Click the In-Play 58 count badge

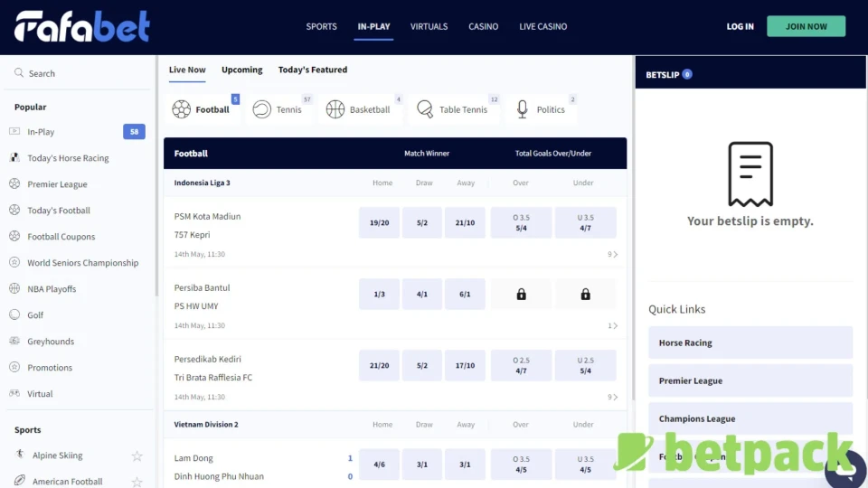coord(134,132)
